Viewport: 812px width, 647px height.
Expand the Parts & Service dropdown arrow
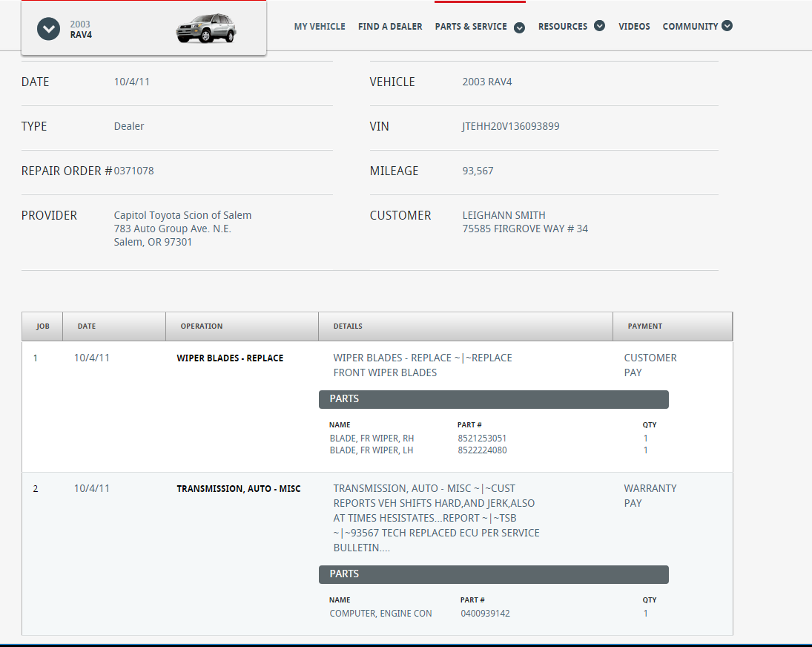coord(520,27)
